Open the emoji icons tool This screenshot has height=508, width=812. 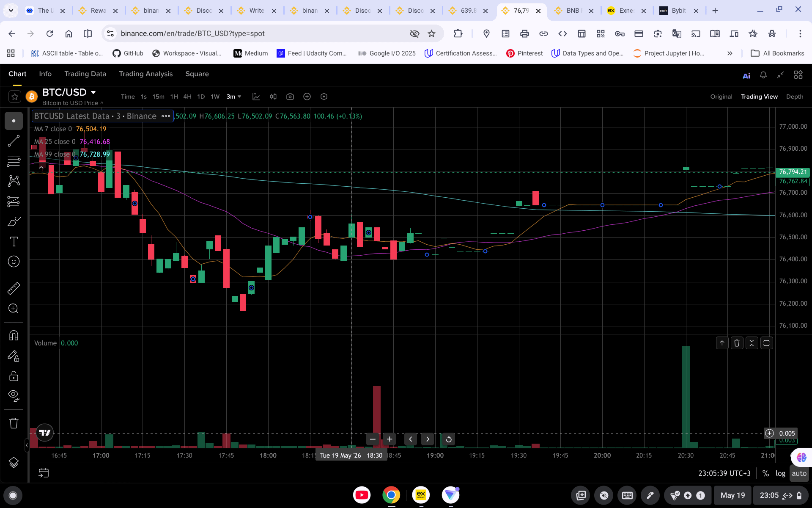point(14,262)
